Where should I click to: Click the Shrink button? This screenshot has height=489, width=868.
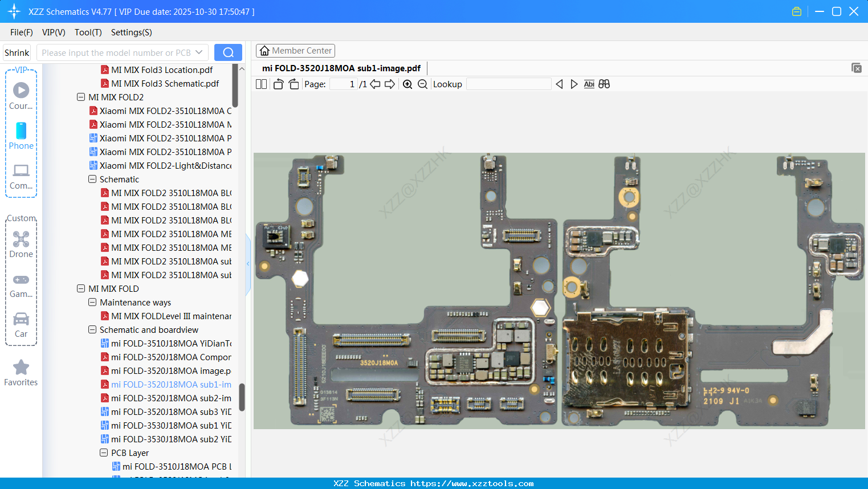coord(17,52)
